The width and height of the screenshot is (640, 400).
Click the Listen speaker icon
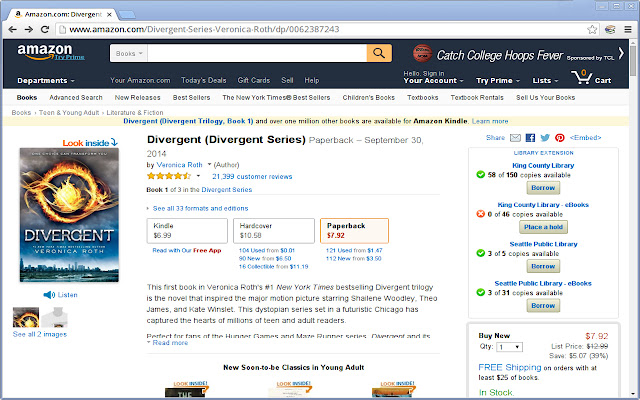pos(49,295)
